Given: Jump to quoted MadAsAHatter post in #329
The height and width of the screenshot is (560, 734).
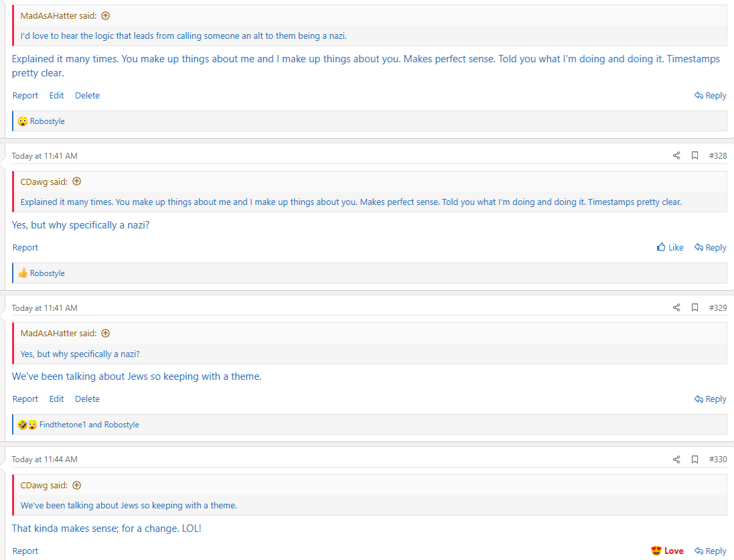Looking at the screenshot, I should [x=105, y=334].
